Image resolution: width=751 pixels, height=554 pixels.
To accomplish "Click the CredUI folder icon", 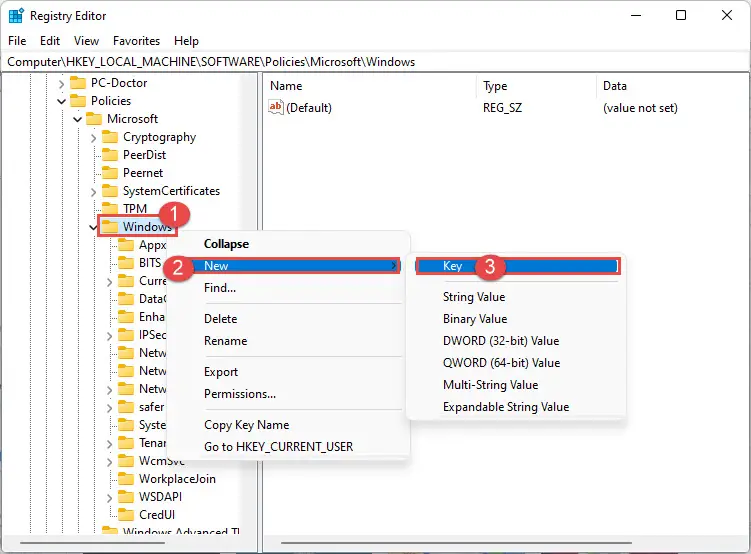I will tap(126, 515).
